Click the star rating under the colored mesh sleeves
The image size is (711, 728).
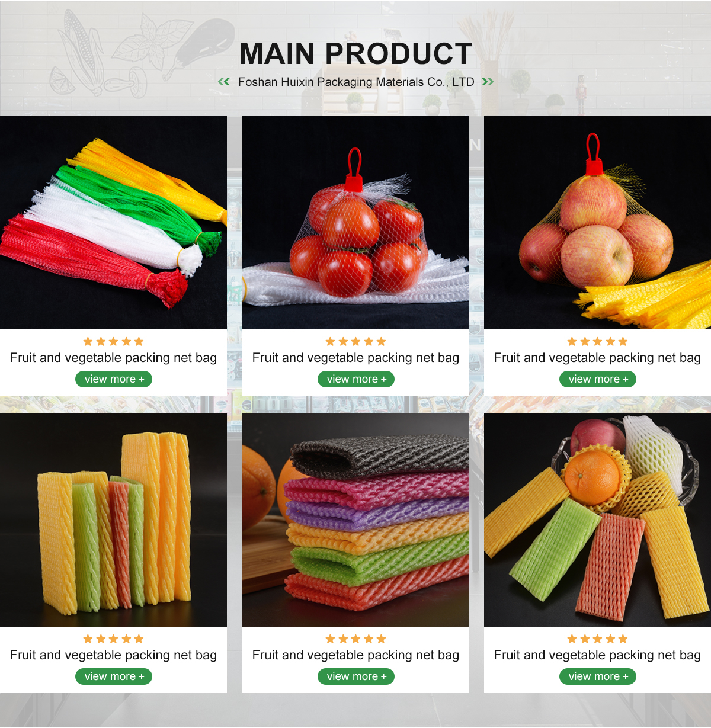click(113, 341)
